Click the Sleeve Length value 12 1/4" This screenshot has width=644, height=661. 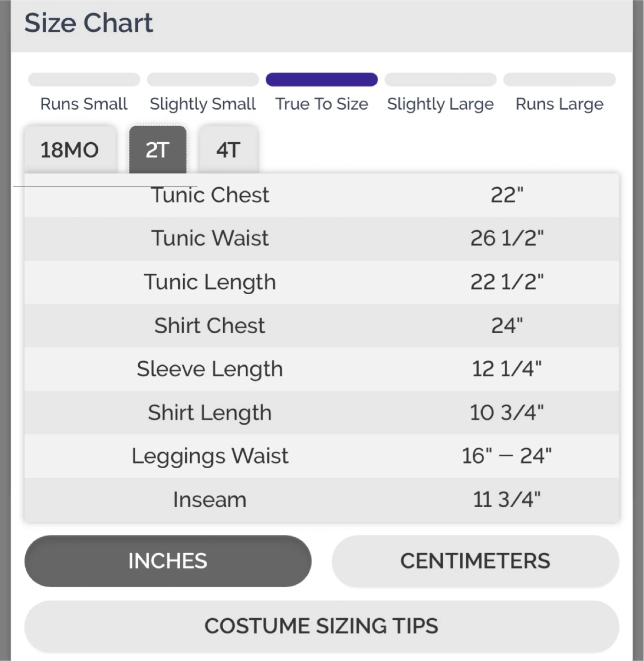(507, 369)
